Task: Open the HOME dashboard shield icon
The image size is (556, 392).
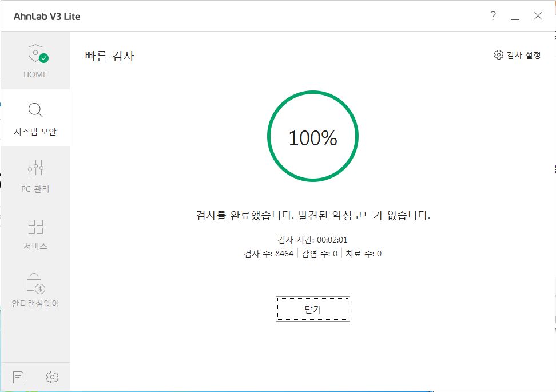Action: pos(35,54)
